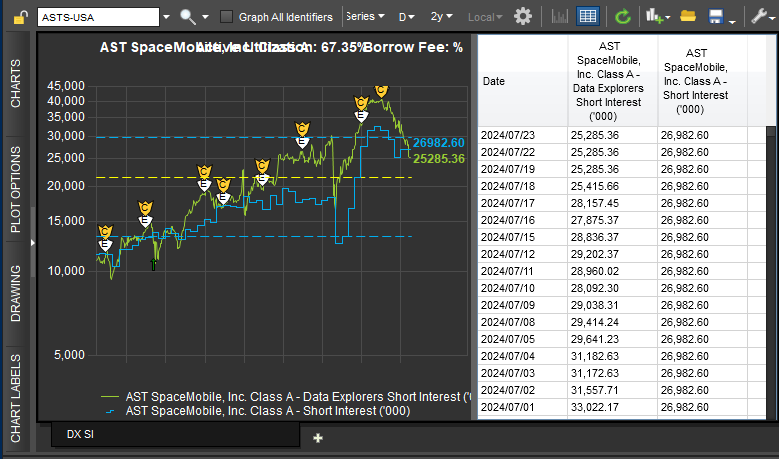Viewport: 779px width, 459px height.
Task: Select the 31,172.63 value cell
Action: 613,373
